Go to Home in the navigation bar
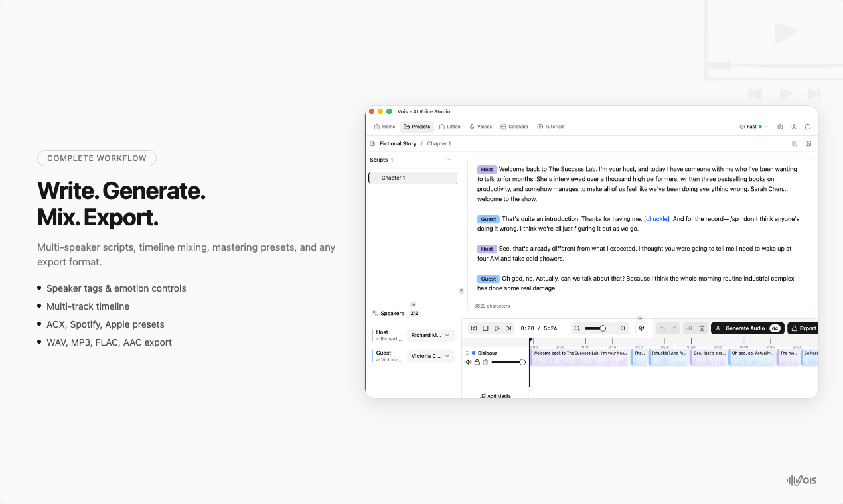 click(384, 126)
